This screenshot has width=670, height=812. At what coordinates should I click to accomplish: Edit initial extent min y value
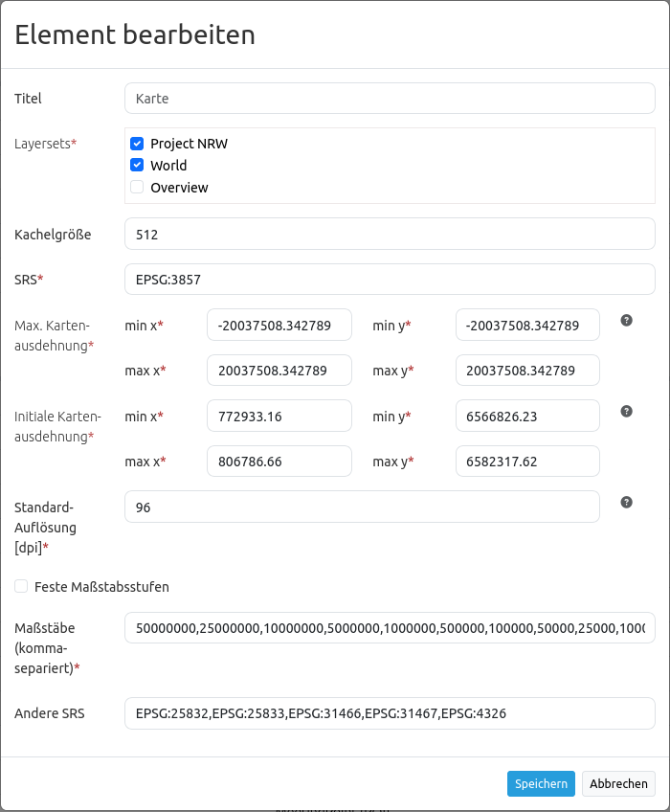527,416
